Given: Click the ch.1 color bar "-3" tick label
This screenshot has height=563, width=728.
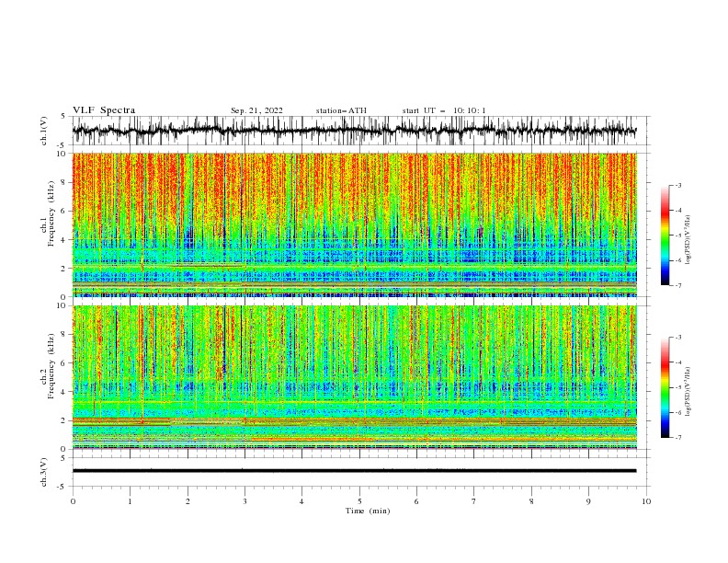Looking at the screenshot, I should coord(677,185).
